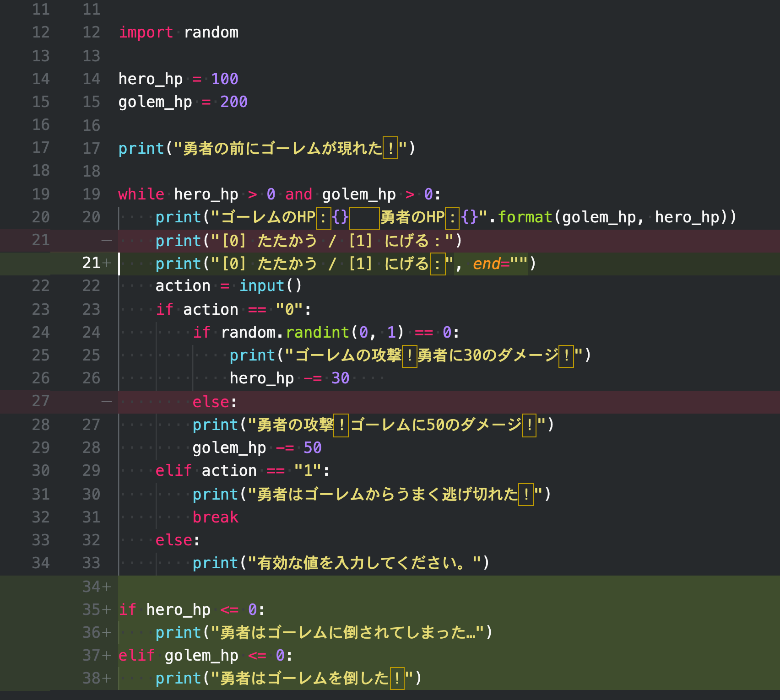The height and width of the screenshot is (700, 780).
Task: Click added line number 36 in the gutter
Action: 92,632
